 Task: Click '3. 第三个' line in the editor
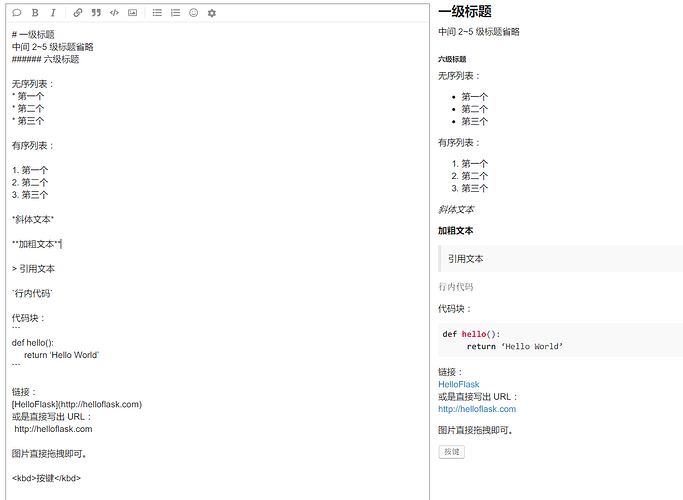(x=30, y=195)
